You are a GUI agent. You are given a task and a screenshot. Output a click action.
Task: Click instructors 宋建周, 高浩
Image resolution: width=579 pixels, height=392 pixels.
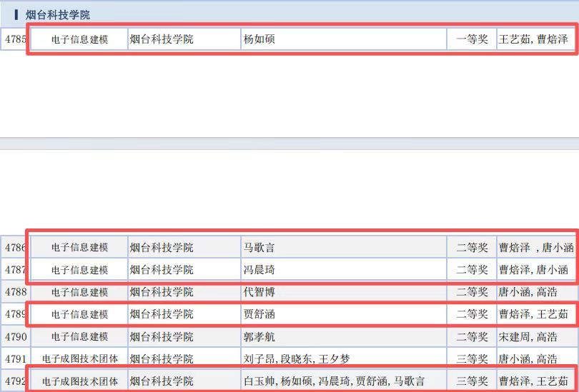coord(528,336)
